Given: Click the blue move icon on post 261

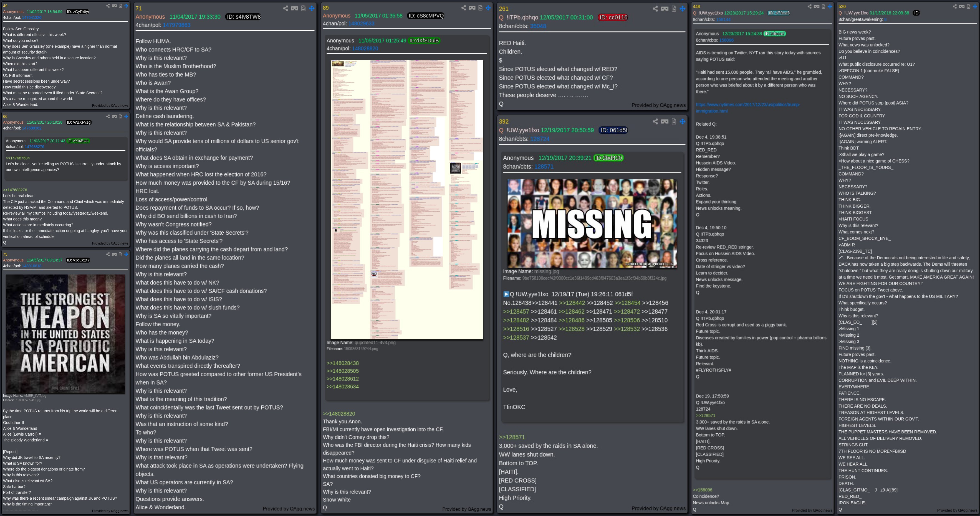Looking at the screenshot, I should coord(683,9).
